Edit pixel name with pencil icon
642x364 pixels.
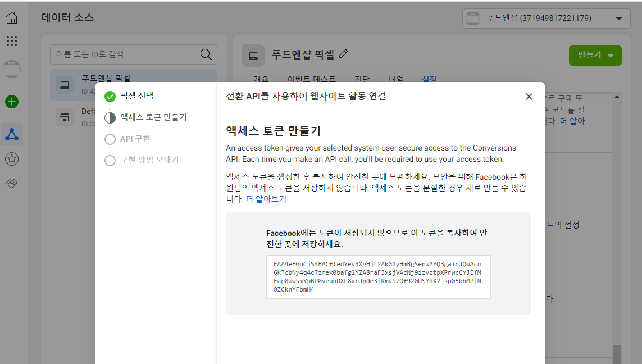tap(344, 53)
